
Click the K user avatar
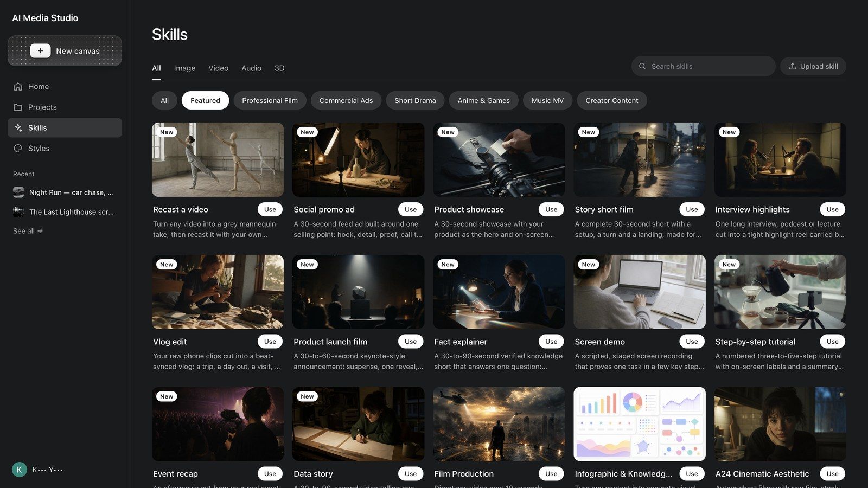[x=20, y=470]
